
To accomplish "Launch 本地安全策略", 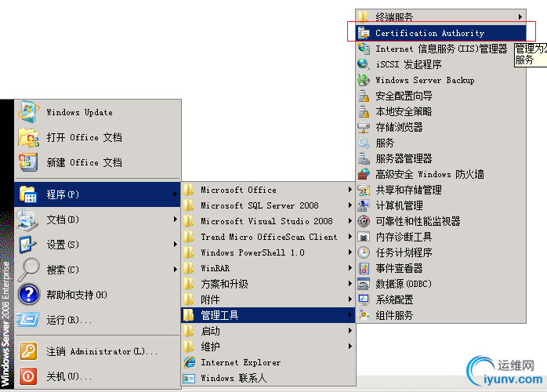I will 441,111.
